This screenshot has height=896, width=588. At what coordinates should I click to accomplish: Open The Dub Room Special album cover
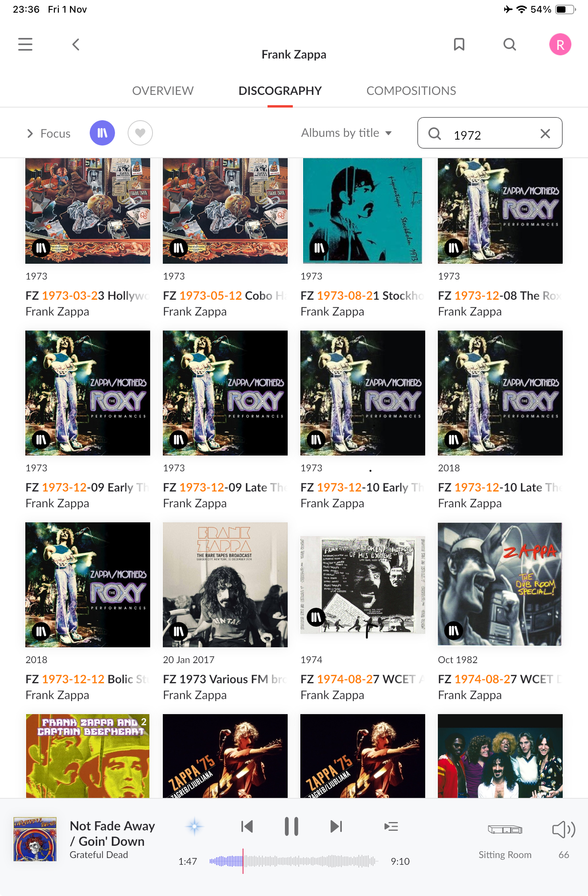pos(500,584)
